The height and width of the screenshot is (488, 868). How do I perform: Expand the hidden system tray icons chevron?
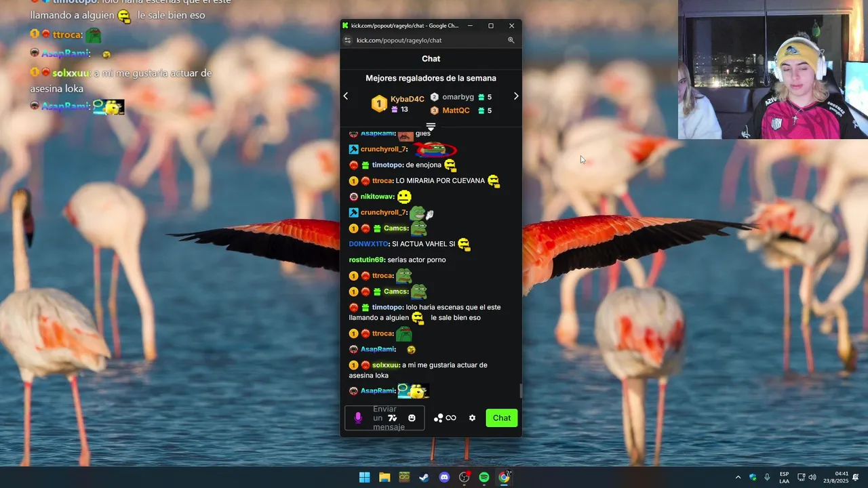(738, 477)
